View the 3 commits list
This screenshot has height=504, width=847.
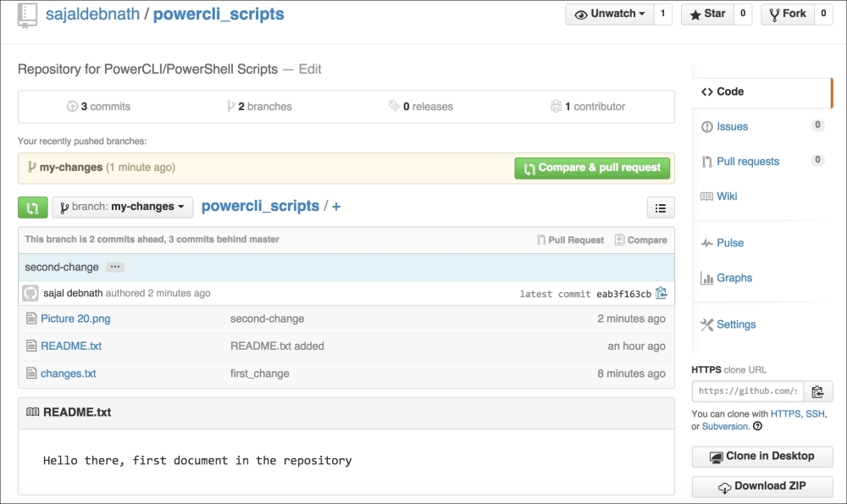99,107
